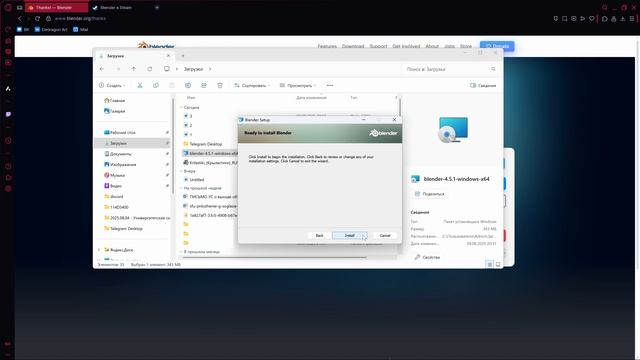The height and width of the screenshot is (360, 640).
Task: Close the Blender Setup dialog
Action: point(394,120)
